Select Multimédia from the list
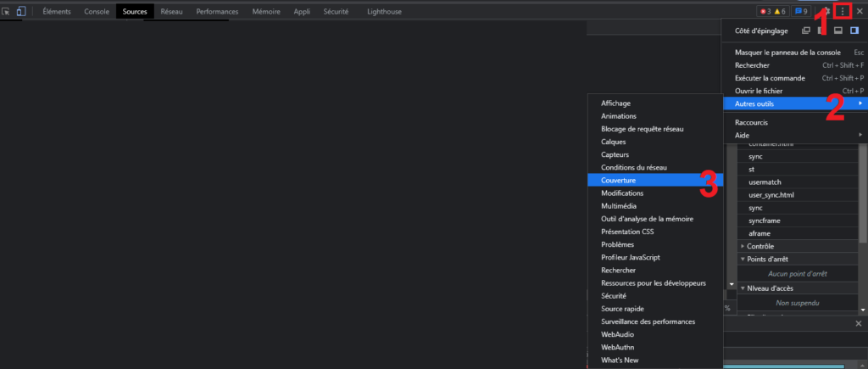The image size is (868, 369). (x=655, y=206)
